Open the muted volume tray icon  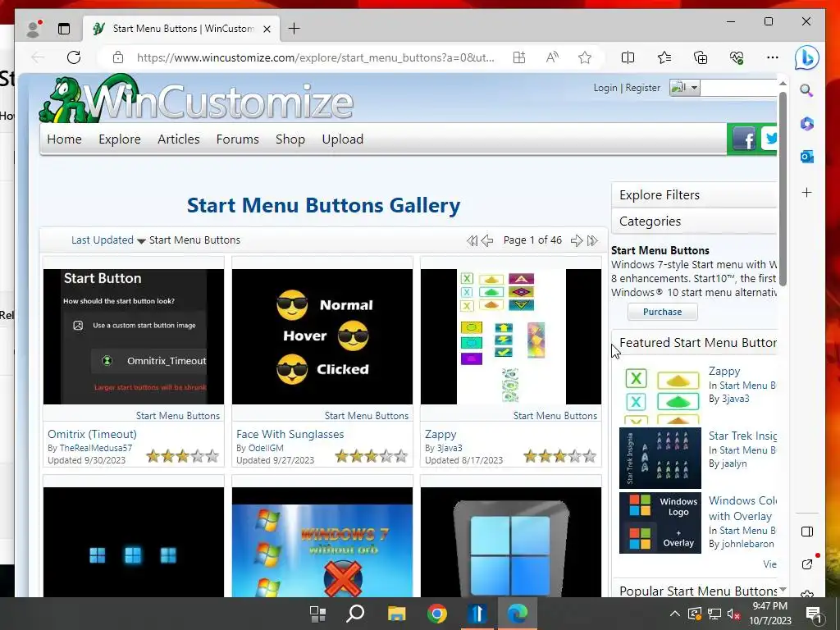[x=733, y=614]
